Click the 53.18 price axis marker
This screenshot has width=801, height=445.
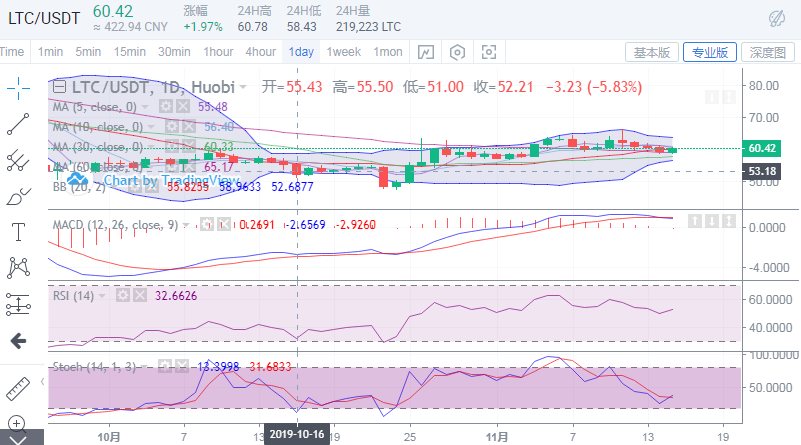(x=762, y=171)
